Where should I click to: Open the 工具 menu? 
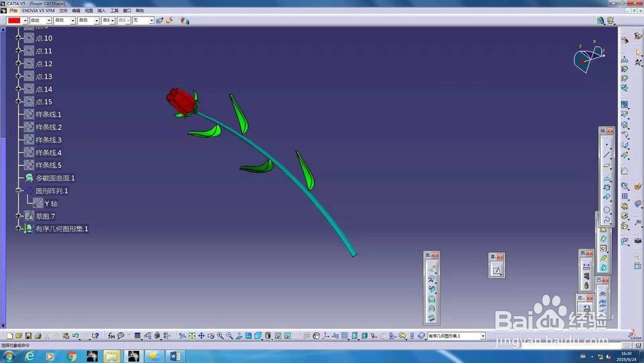point(114,11)
